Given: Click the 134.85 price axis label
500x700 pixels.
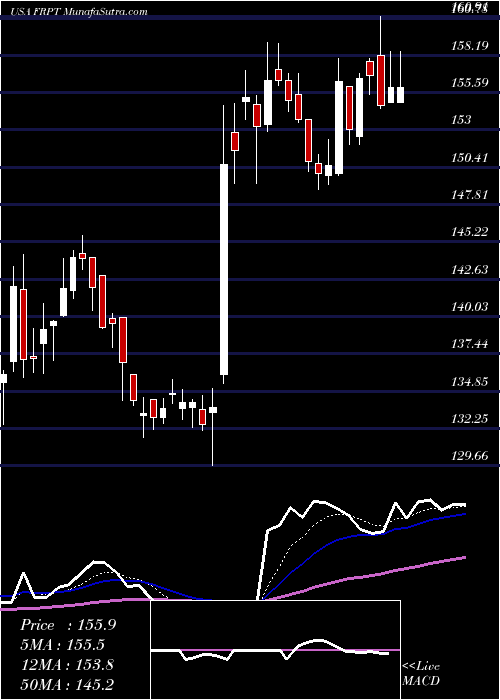Looking at the screenshot, I should coord(470,381).
